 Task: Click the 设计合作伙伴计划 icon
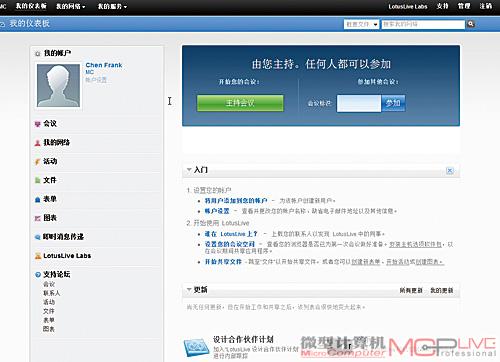click(x=196, y=348)
